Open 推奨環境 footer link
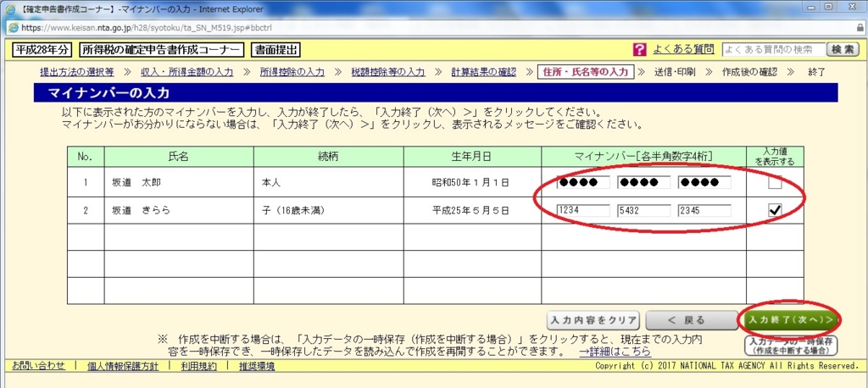 [256, 366]
